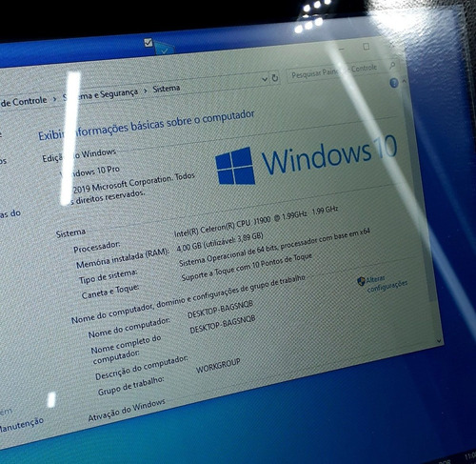The width and height of the screenshot is (476, 464).
Task: Select the WORKGROUP value
Action: (218, 366)
